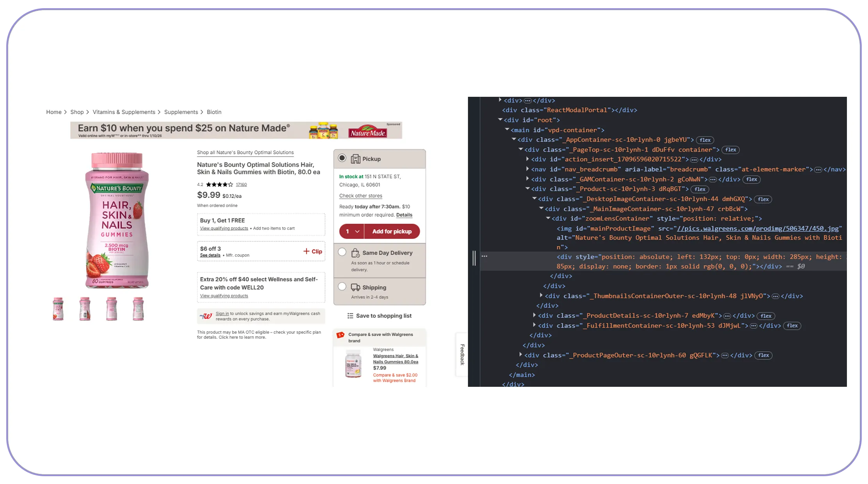
Task: Click the red Clip coupon plus icon
Action: click(x=307, y=251)
